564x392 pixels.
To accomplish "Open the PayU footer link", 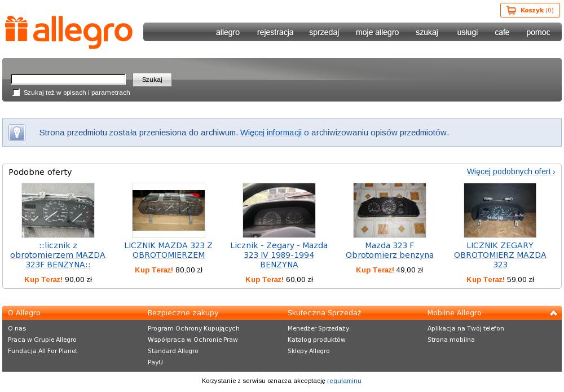I will (x=156, y=362).
